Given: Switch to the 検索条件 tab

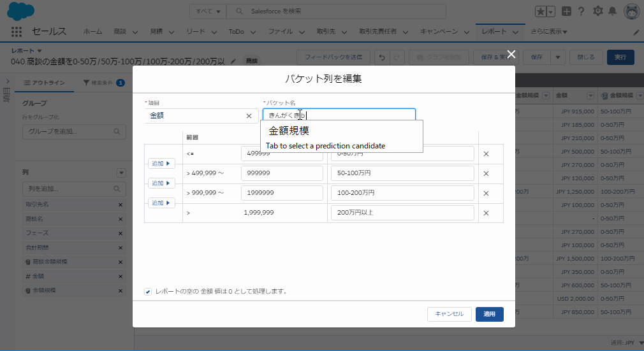Looking at the screenshot, I should (x=103, y=83).
